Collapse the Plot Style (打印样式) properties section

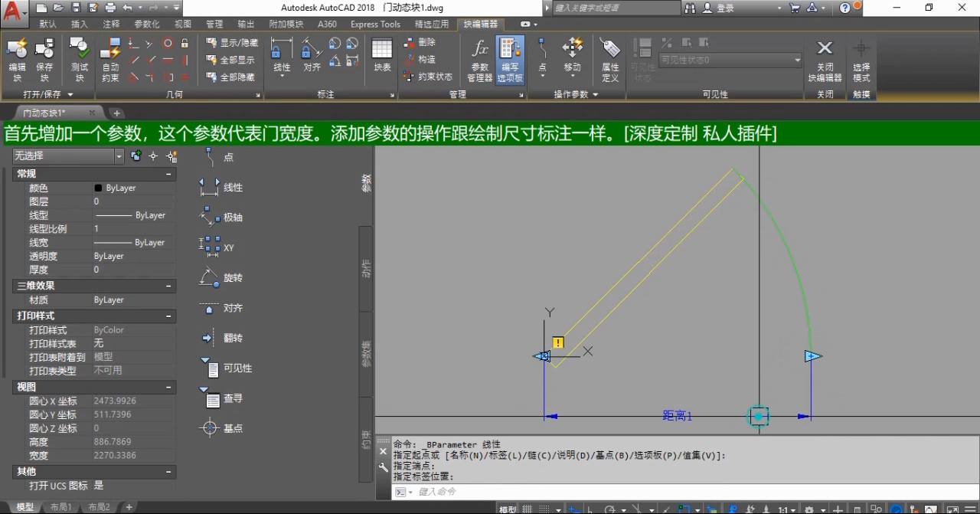(x=168, y=316)
